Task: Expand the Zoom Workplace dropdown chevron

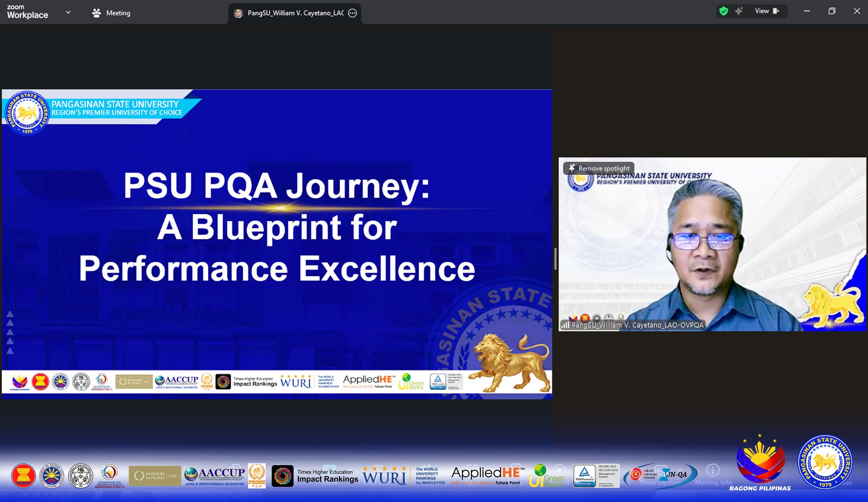Action: 68,12
